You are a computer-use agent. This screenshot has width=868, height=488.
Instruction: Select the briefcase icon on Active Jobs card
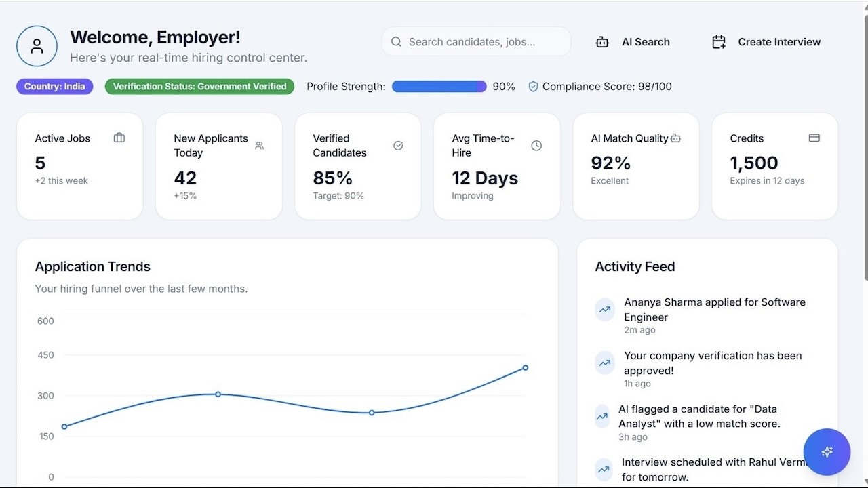[x=119, y=137]
